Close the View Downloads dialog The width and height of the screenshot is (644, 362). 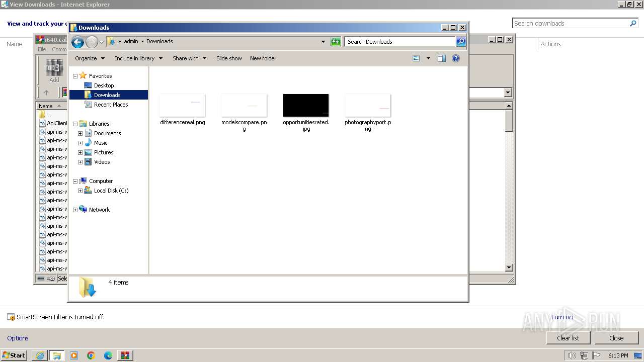pyautogui.click(x=616, y=338)
